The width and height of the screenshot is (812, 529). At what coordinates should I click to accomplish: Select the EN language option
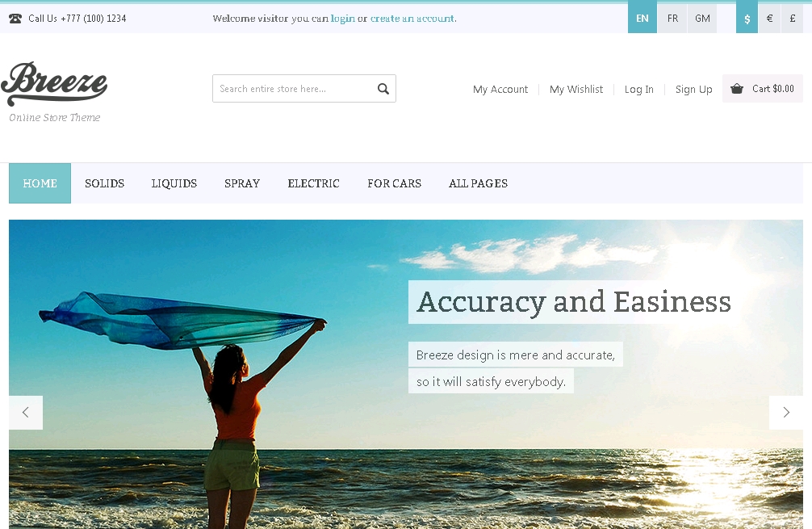(x=642, y=18)
